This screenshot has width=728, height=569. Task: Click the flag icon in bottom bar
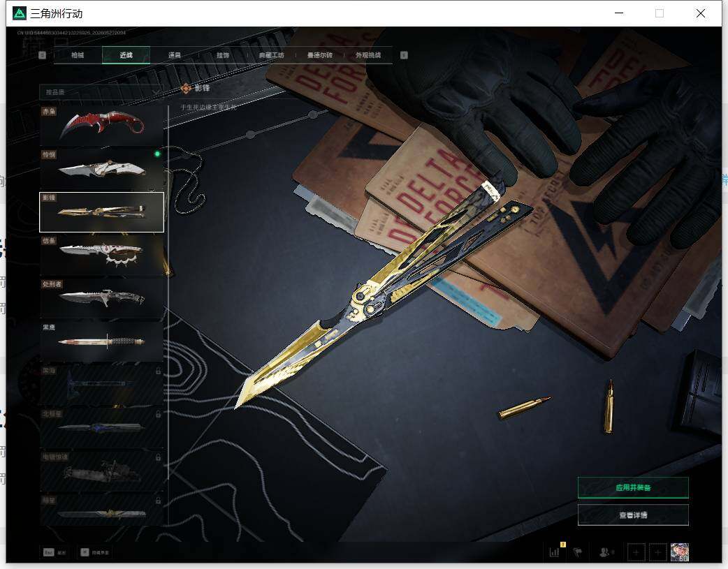pos(578,552)
